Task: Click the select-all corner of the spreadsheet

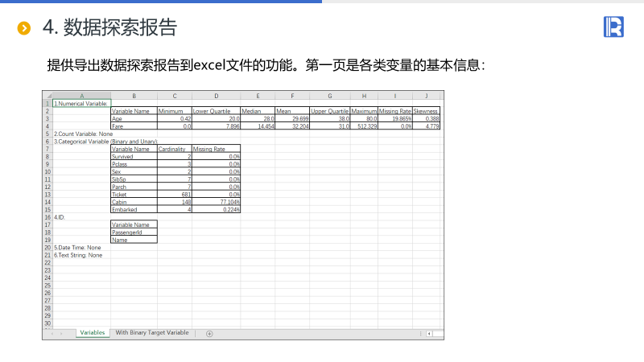Action: 48,96
